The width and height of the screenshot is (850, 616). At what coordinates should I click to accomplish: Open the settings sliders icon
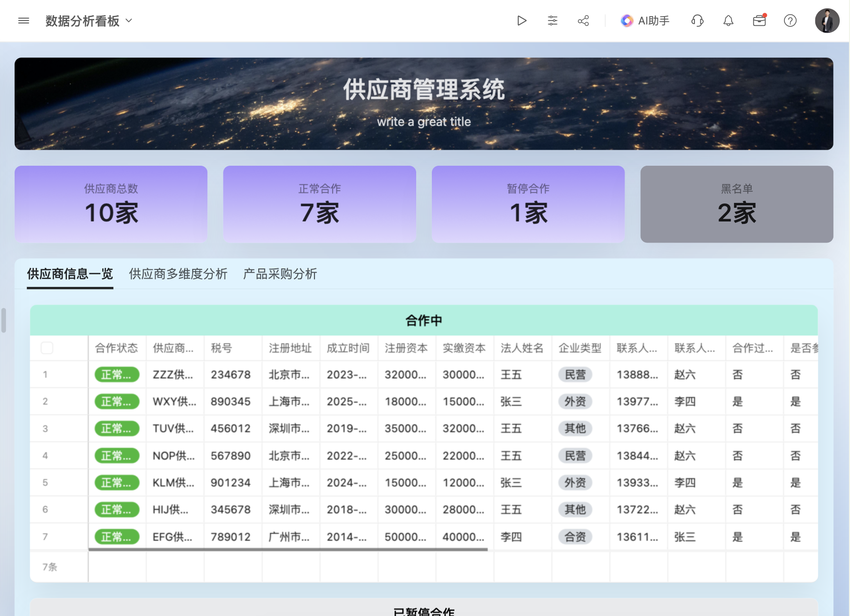552,21
